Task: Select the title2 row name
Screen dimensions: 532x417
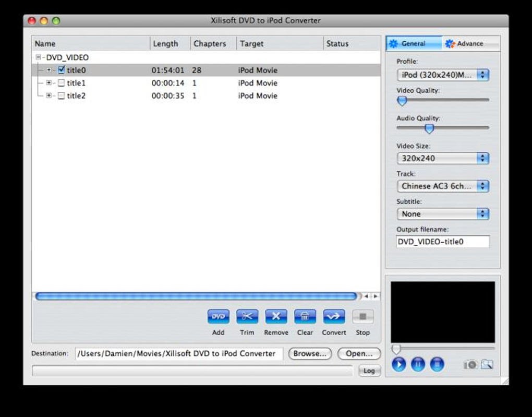Action: [76, 96]
